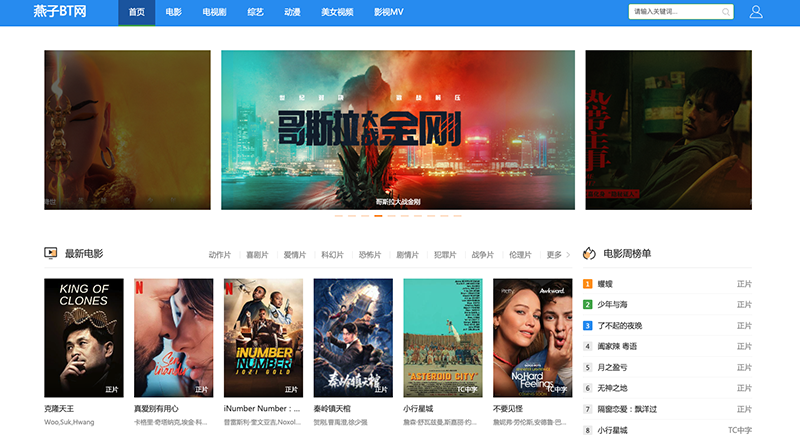Open the user account icon
Screen dimensions: 800x435
coord(756,12)
